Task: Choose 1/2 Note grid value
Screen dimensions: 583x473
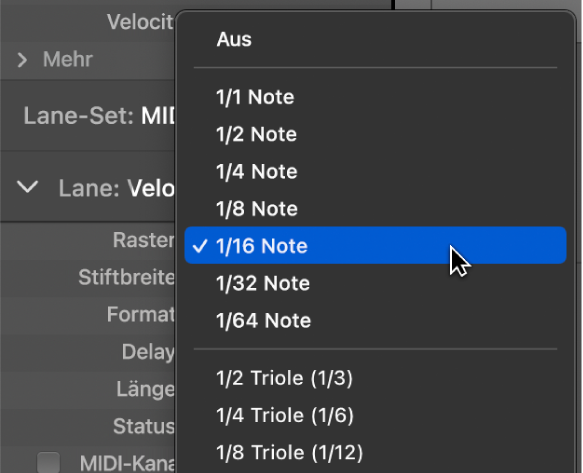Action: coord(375,134)
